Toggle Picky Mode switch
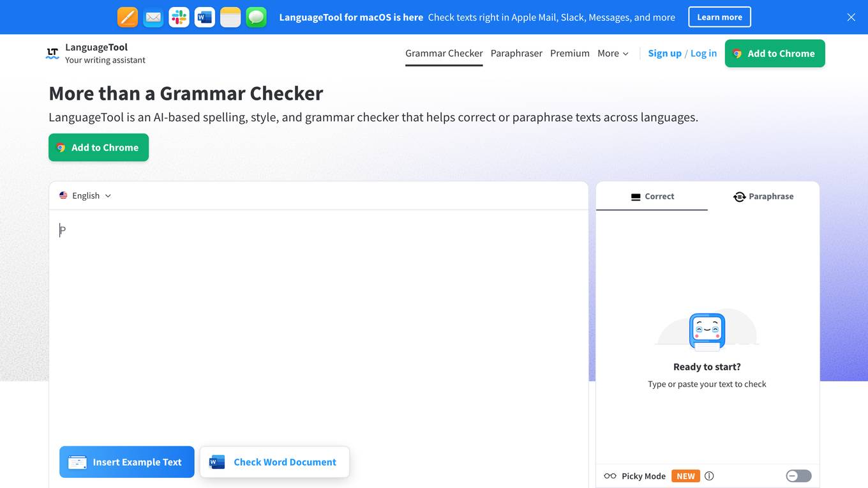 798,476
